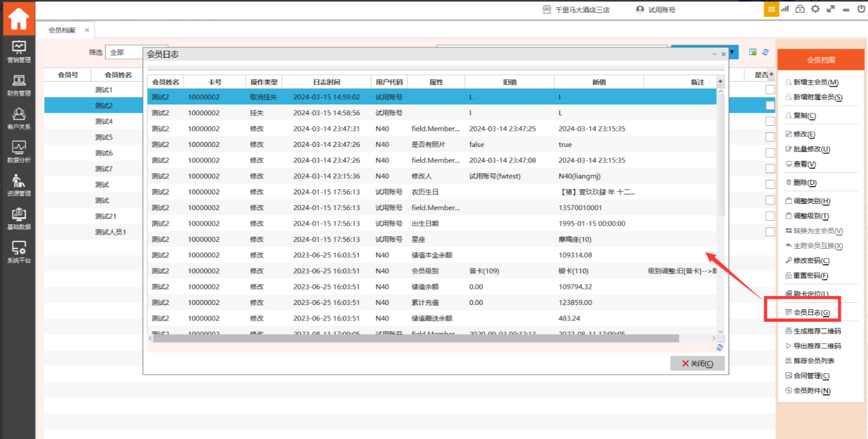Click the refresh icon below the log table
868x439 pixels.
coord(720,347)
